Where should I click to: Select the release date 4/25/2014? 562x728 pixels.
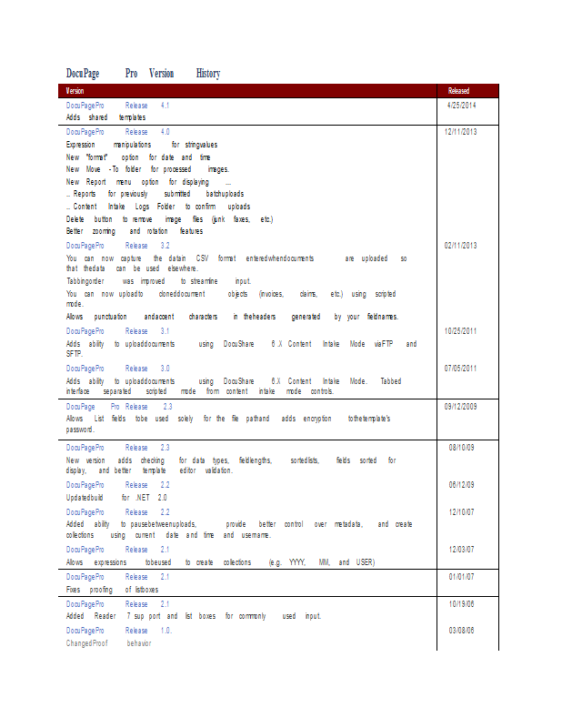point(461,106)
